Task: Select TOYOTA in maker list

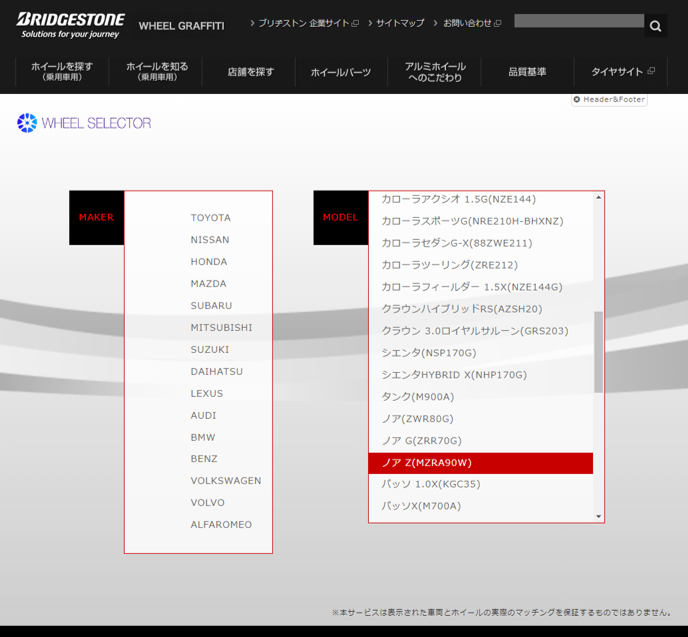Action: pyautogui.click(x=210, y=218)
